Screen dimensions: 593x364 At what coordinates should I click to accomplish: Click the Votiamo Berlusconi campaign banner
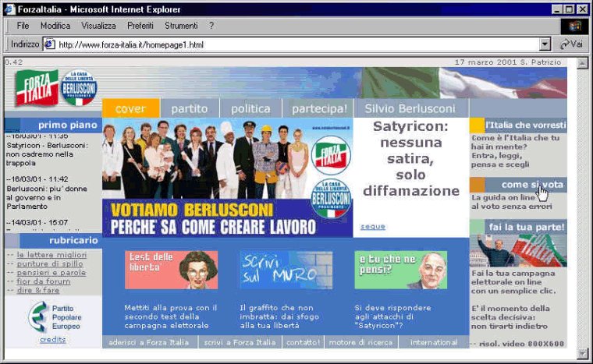coord(228,177)
